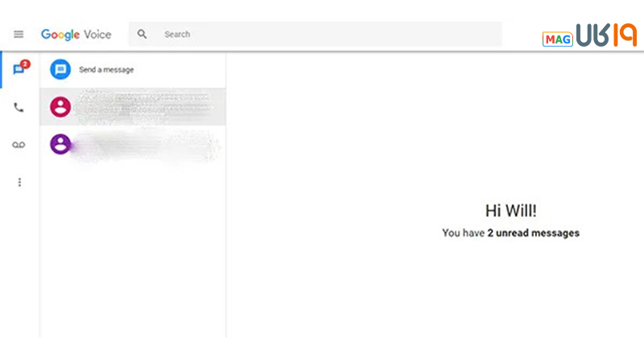The width and height of the screenshot is (644, 357).
Task: Click the "Send a message" text label
Action: click(x=106, y=70)
